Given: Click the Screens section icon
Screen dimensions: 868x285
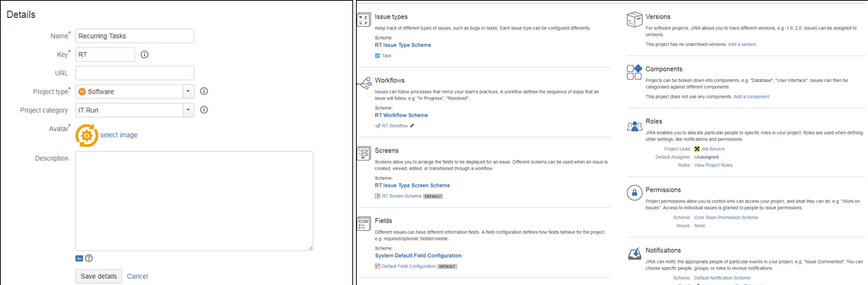Looking at the screenshot, I should tap(363, 154).
